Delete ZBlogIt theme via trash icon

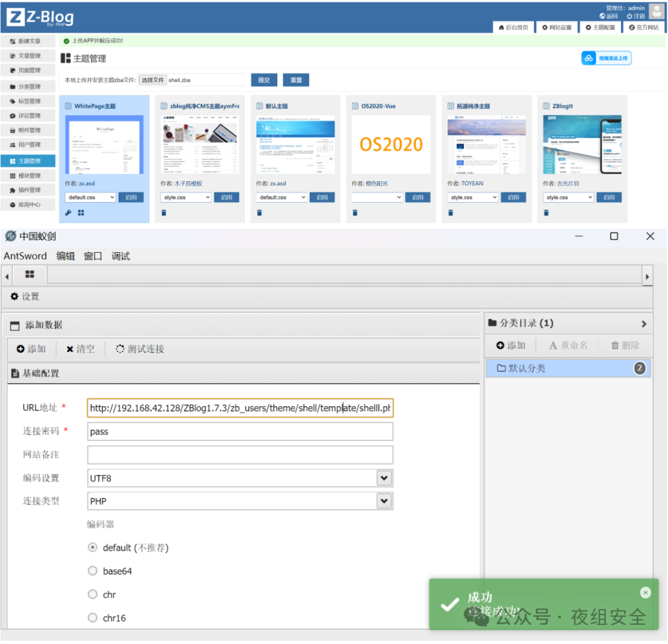point(546,213)
